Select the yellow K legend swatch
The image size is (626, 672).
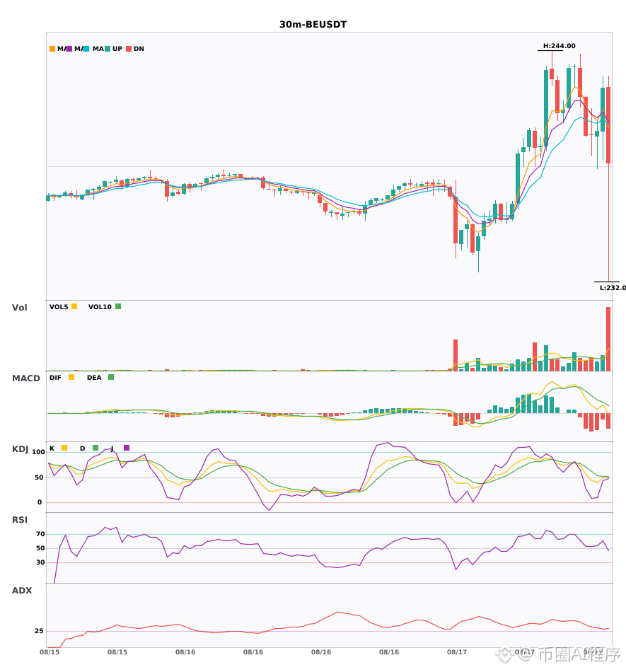(x=64, y=448)
